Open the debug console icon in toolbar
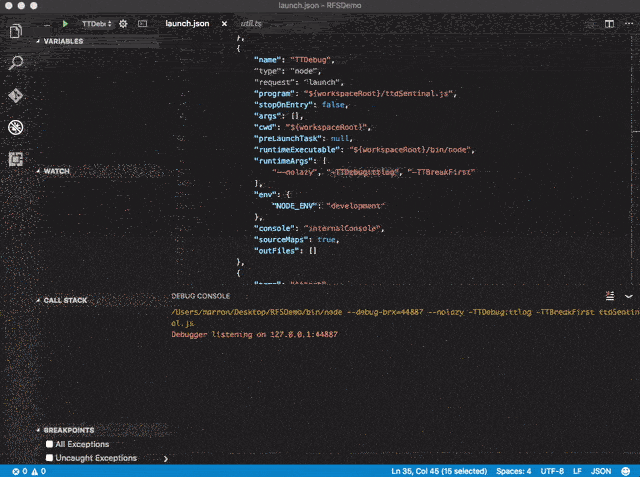The width and height of the screenshot is (640, 477). pyautogui.click(x=142, y=24)
